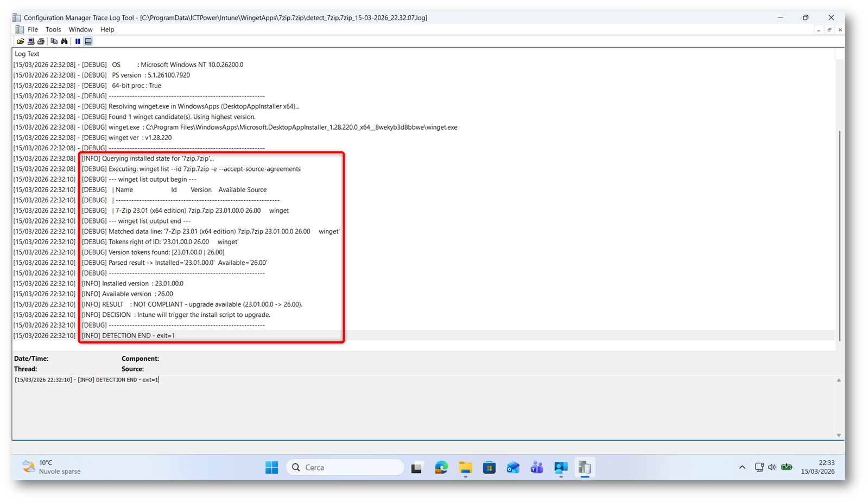Select the 'Tokens right of ID' log entry

(x=423, y=241)
